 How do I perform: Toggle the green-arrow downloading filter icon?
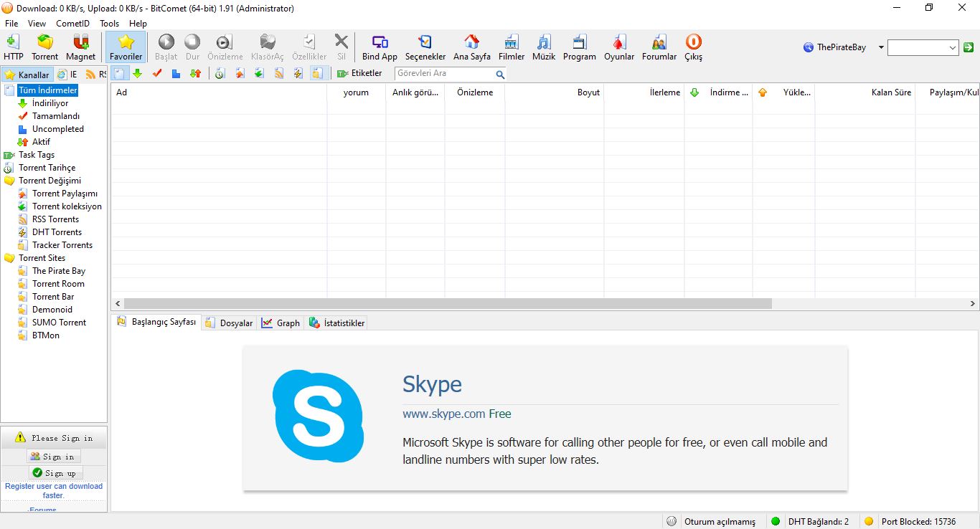pyautogui.click(x=137, y=73)
